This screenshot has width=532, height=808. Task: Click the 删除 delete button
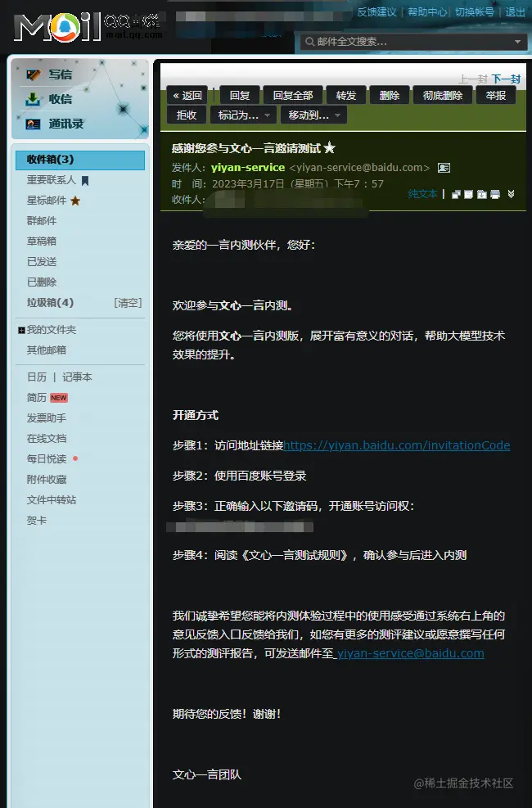[390, 95]
